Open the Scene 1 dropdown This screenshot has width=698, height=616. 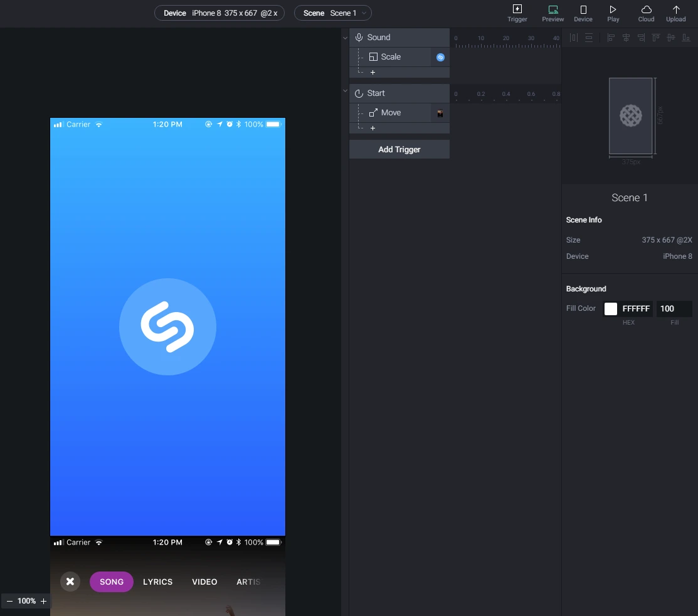coord(333,13)
